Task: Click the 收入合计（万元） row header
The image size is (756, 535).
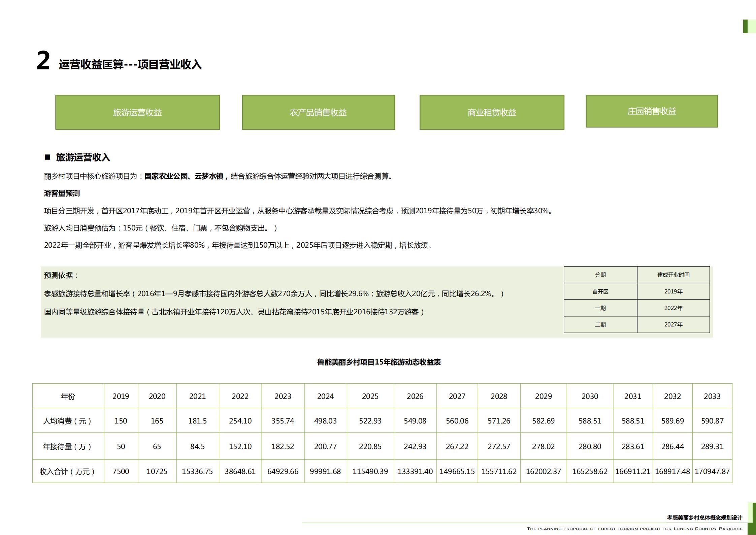Action: click(x=68, y=471)
